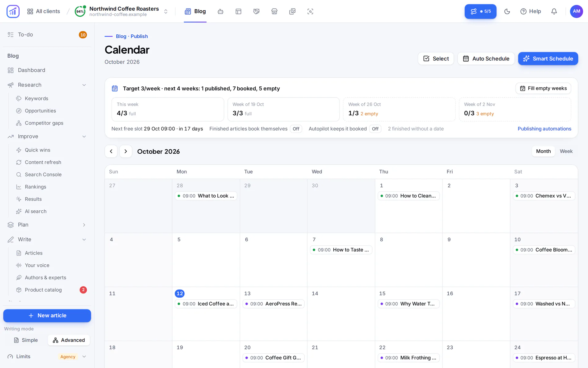Open the 'Week of 26 Oct' summary card
Image resolution: width=588 pixels, height=368 pixels.
point(399,109)
